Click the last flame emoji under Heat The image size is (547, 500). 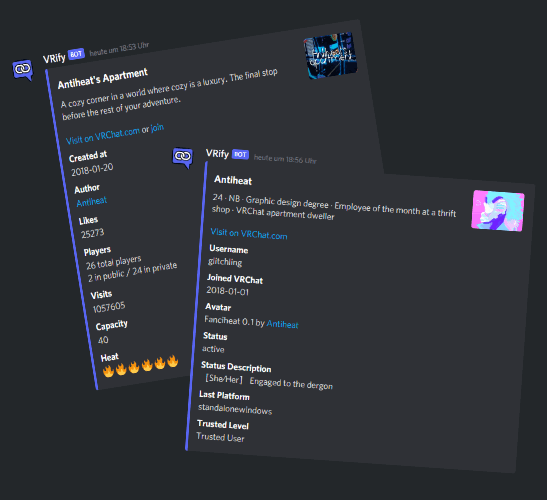(172, 361)
